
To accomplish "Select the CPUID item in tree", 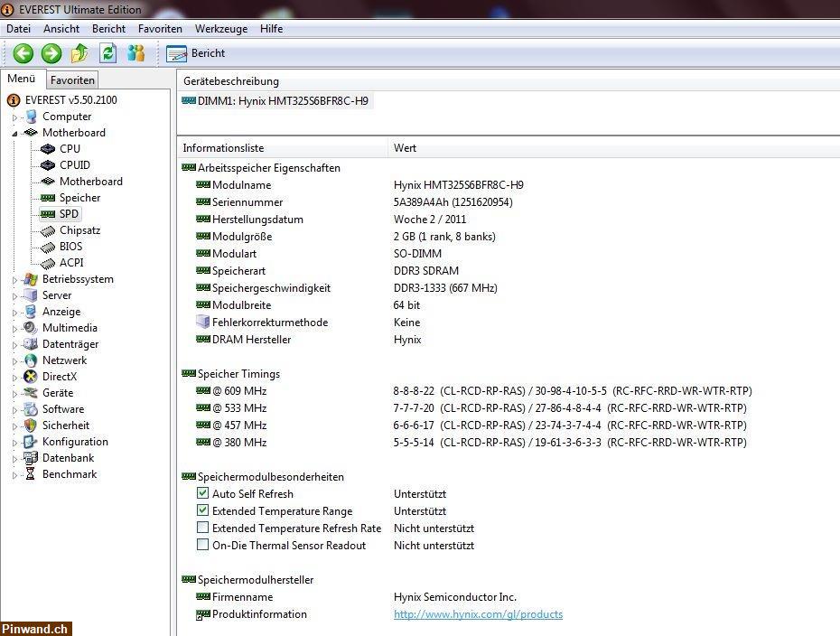I will [x=74, y=165].
